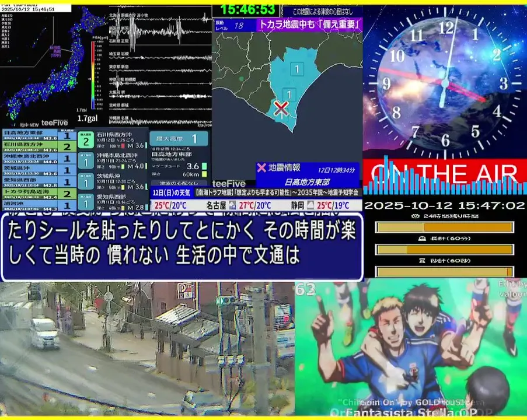Select the green 石川県西方沖 M3.6 row in the left list

39,146
